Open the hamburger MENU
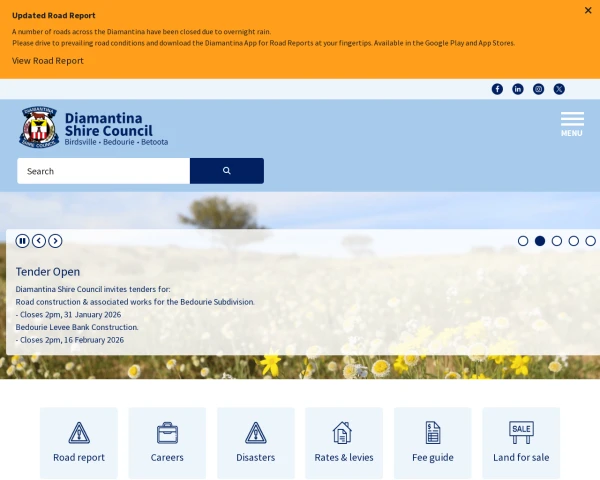600x480 pixels. pos(572,124)
